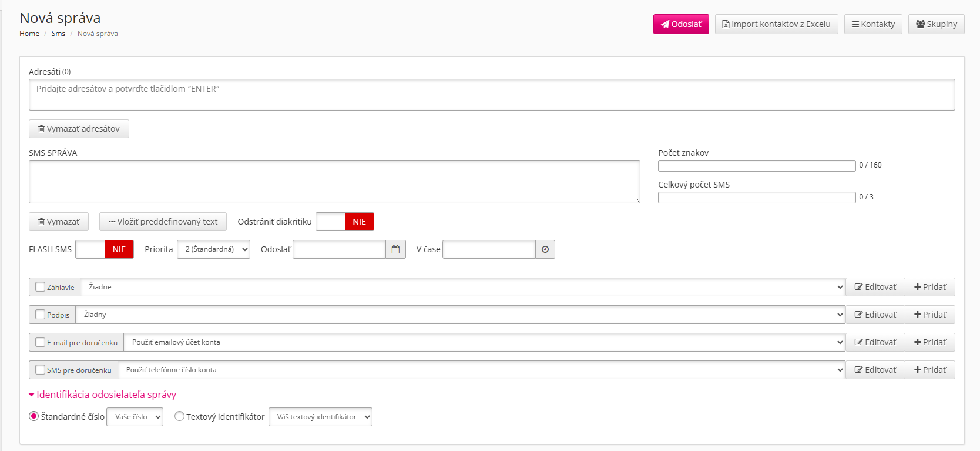
Task: Toggle the FLASH SMS switch
Action: [105, 249]
